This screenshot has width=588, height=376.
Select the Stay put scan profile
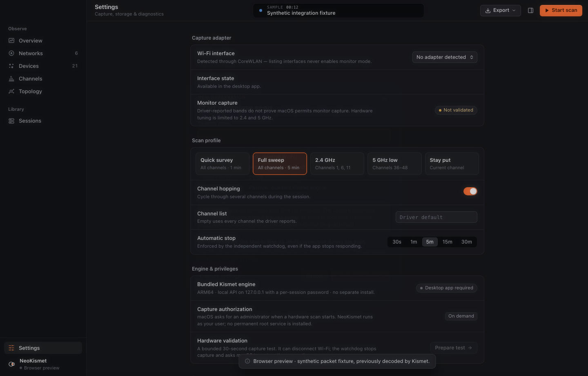(452, 163)
